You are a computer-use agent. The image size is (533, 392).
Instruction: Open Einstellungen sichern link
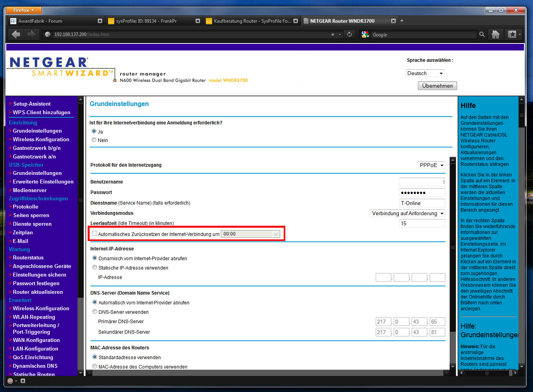(40, 275)
